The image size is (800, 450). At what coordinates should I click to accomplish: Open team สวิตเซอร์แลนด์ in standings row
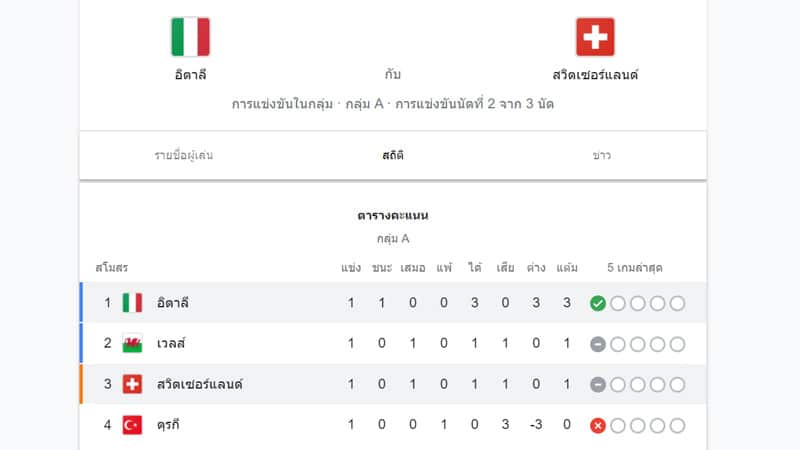[x=199, y=384]
